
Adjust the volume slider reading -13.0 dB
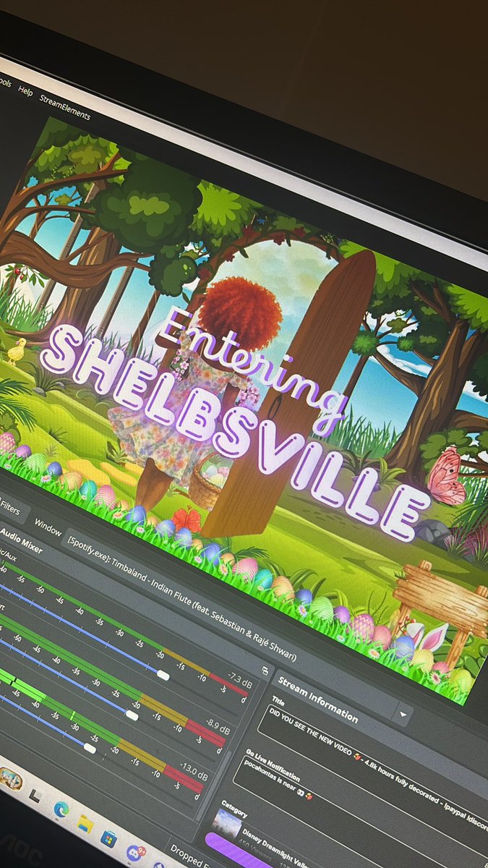[90, 748]
